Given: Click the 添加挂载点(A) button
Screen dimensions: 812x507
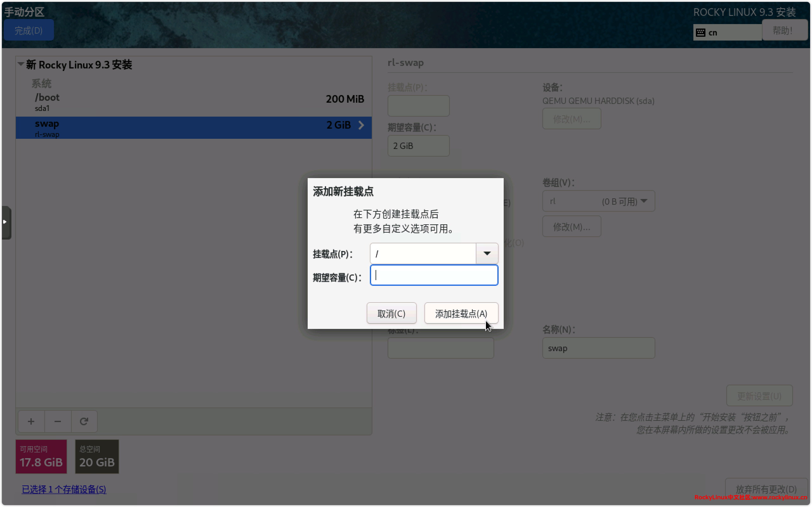Looking at the screenshot, I should [x=461, y=313].
